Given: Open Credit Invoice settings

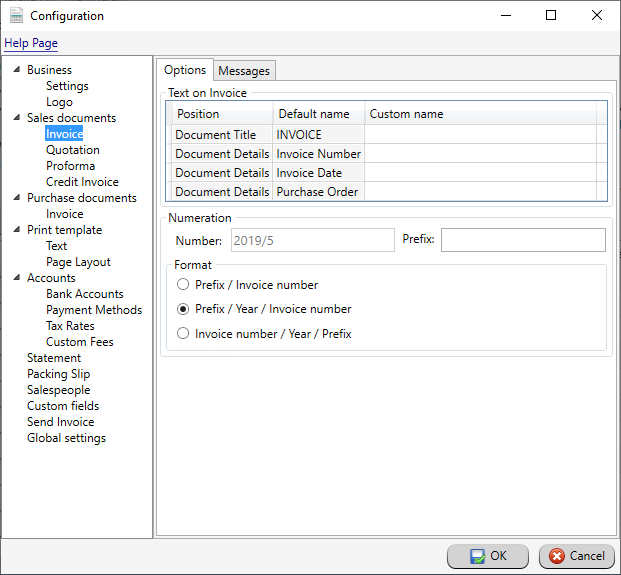Looking at the screenshot, I should tap(82, 182).
